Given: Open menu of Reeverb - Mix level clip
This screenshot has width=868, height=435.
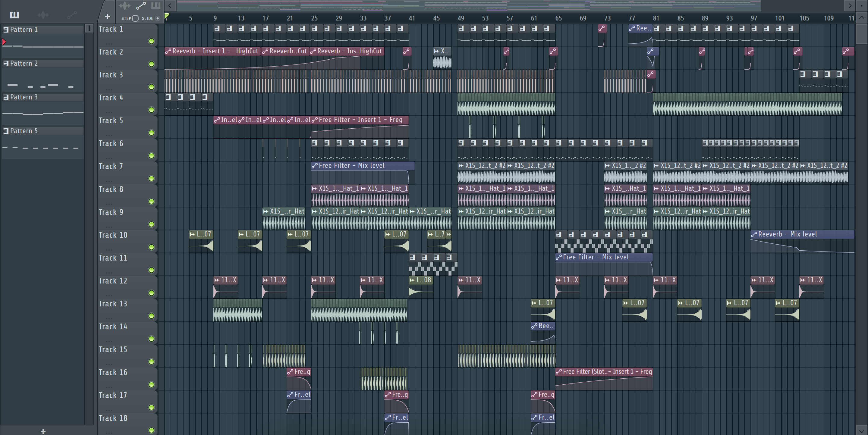Looking at the screenshot, I should (x=754, y=234).
